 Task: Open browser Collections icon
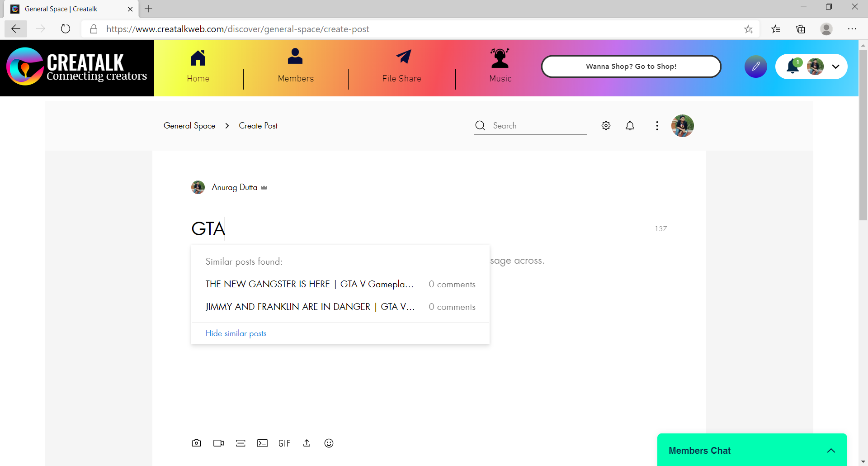point(801,29)
